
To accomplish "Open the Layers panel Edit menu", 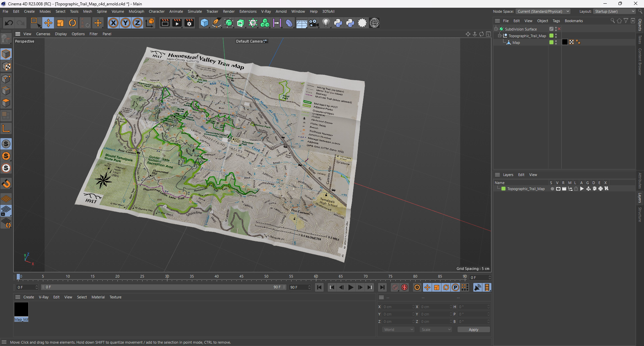I will coord(521,175).
